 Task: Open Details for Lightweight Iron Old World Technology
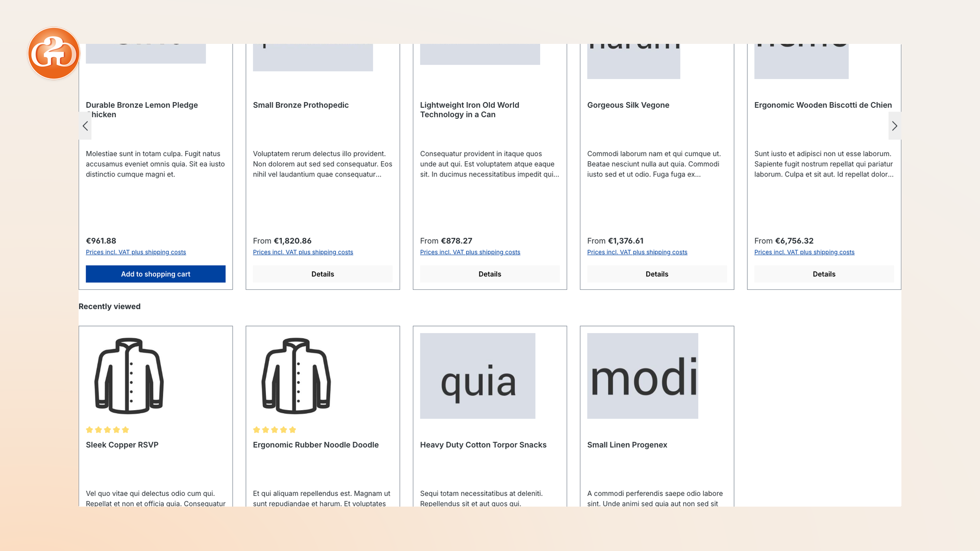[490, 274]
